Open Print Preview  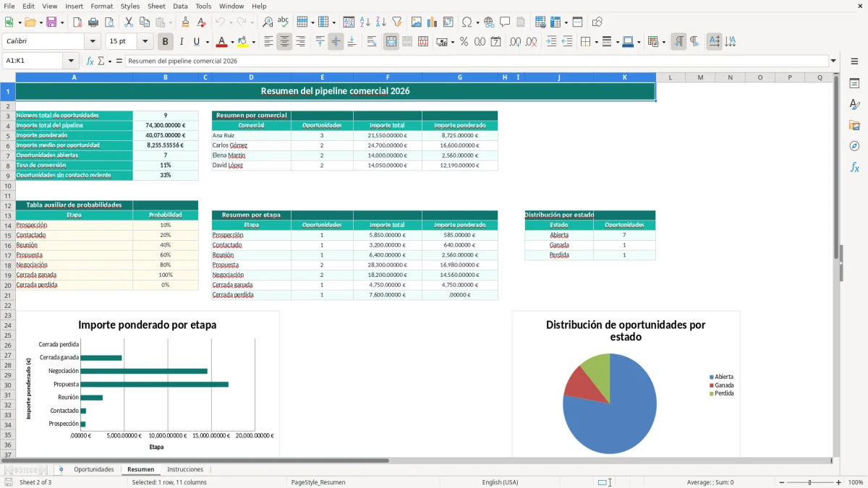tap(109, 22)
